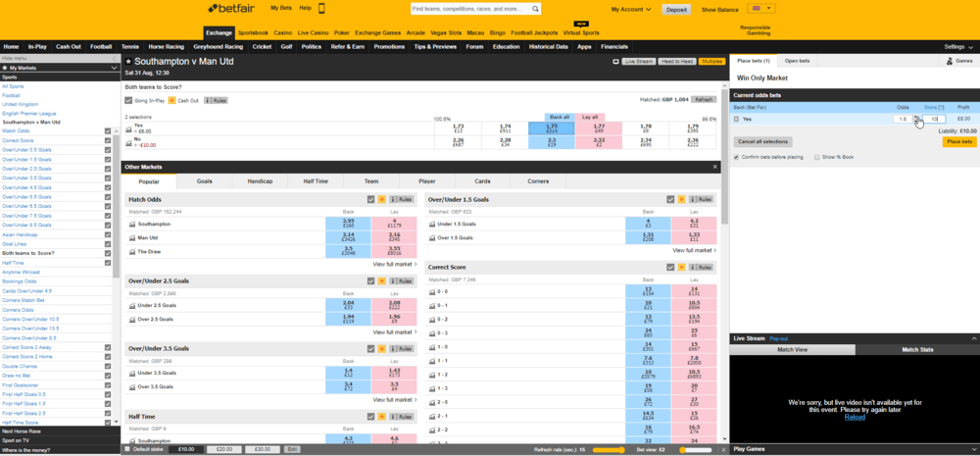Switch to the Open bets tab

[x=797, y=61]
